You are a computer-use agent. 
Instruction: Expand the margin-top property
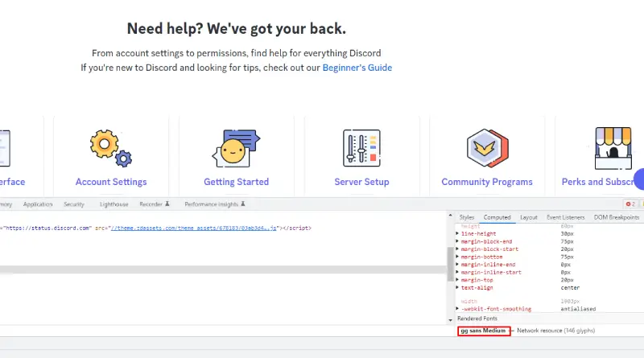coord(457,280)
